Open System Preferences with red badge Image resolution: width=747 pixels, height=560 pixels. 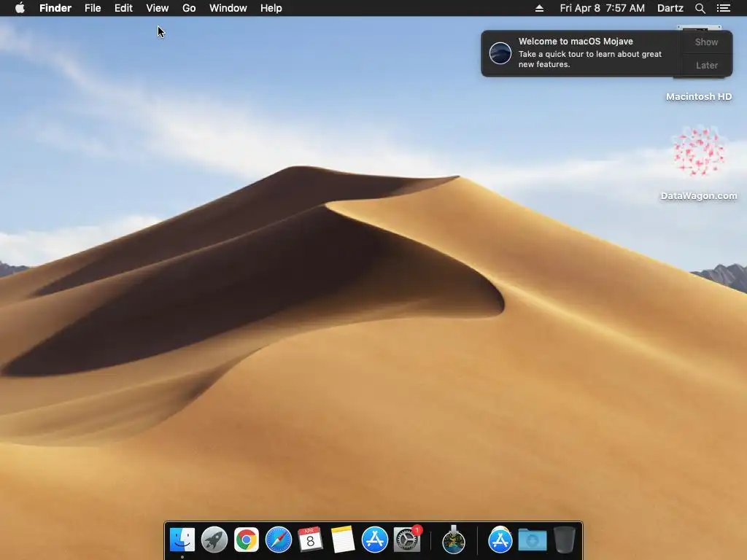coord(407,540)
